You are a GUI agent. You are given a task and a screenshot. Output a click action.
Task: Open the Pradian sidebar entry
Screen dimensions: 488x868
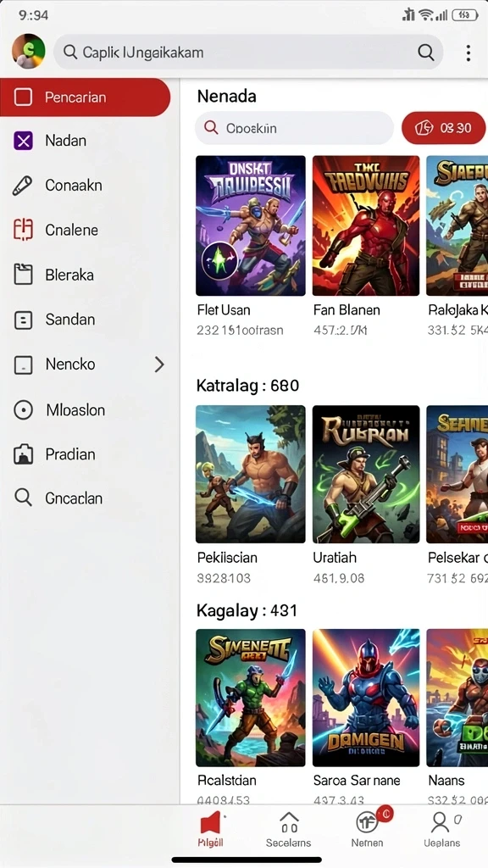pyautogui.click(x=85, y=454)
